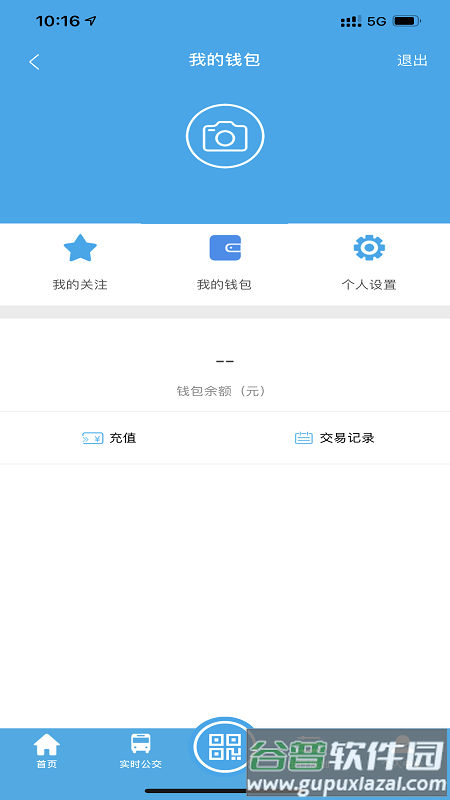Tap the 交易记录 calendar icon
Image resolution: width=450 pixels, height=800 pixels.
pos(304,438)
